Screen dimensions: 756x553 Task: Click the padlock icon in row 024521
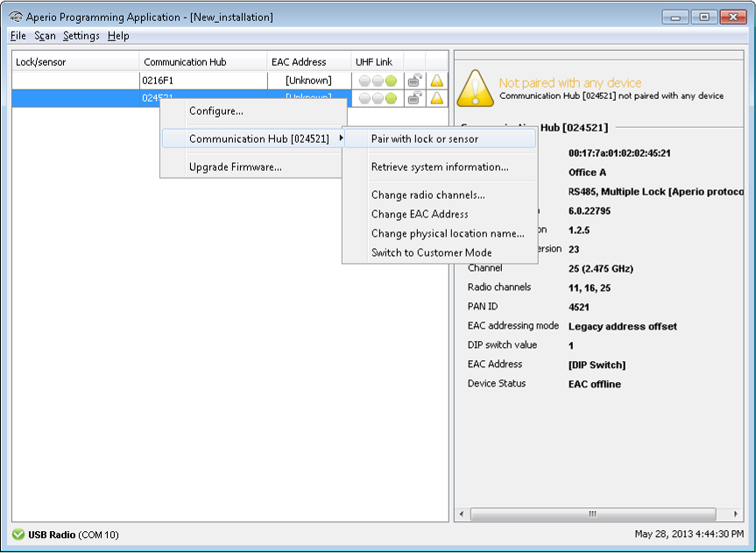click(x=414, y=98)
